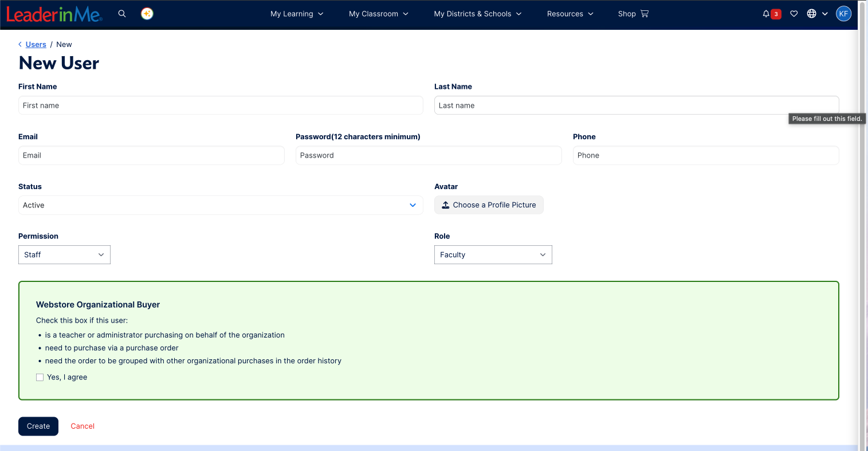
Task: Click the New User page heading
Action: pos(59,63)
